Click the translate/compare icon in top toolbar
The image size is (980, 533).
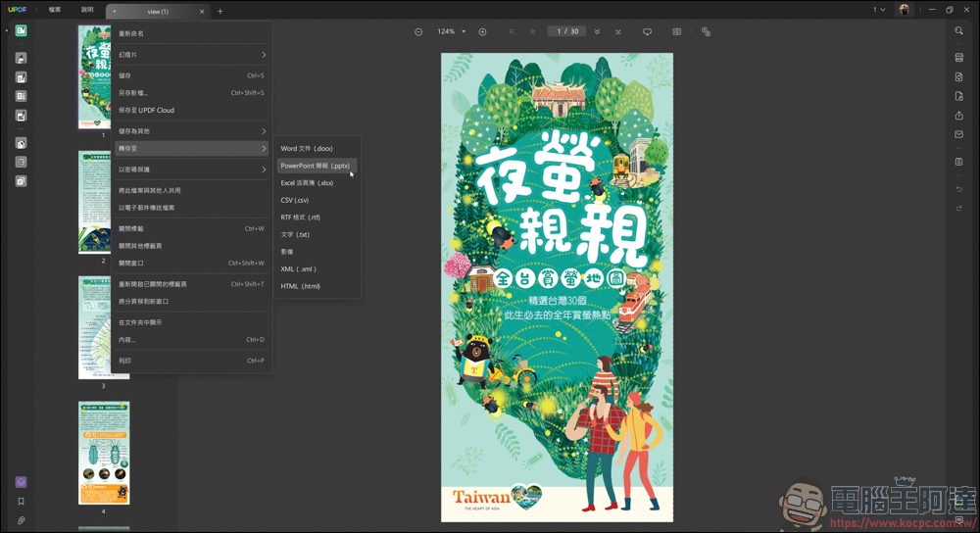[x=706, y=32]
